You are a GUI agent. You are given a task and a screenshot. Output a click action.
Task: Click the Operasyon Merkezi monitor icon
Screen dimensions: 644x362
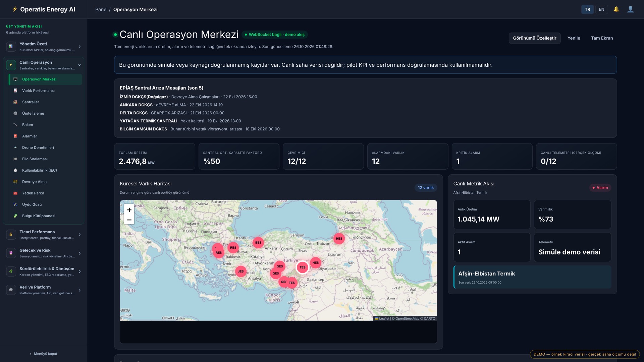coord(15,79)
